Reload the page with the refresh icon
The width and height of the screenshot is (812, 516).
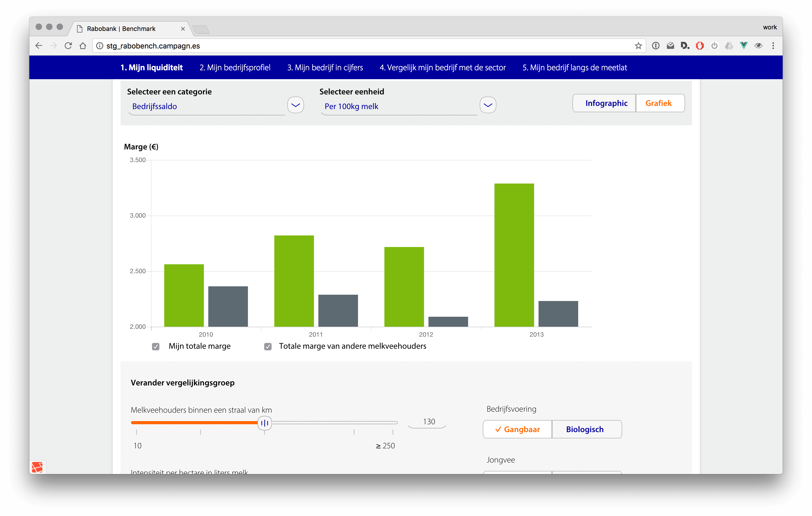(68, 46)
